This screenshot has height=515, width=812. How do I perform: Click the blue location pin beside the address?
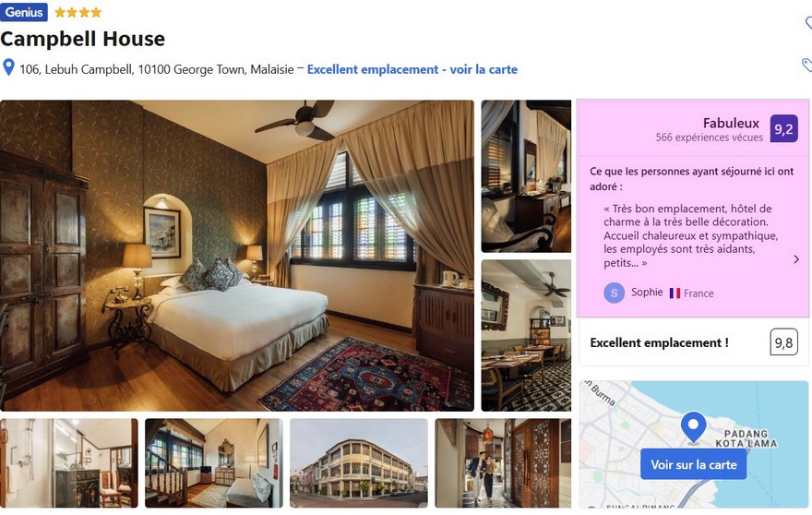[x=8, y=67]
